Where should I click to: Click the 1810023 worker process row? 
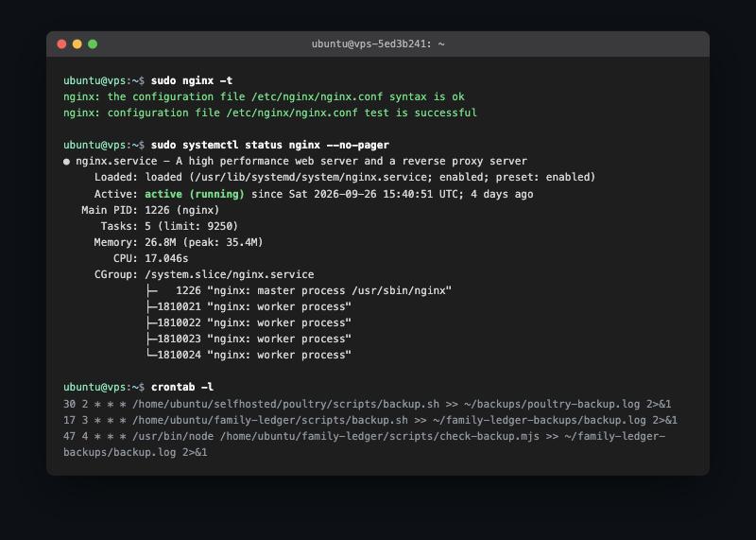tap(249, 339)
